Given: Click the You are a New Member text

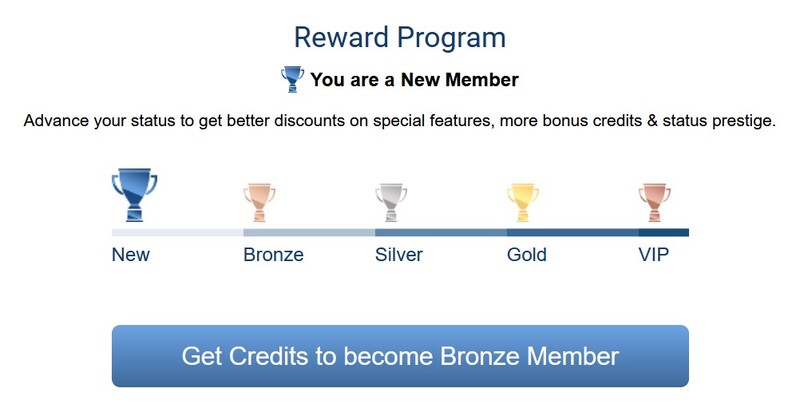Looking at the screenshot, I should (x=414, y=80).
